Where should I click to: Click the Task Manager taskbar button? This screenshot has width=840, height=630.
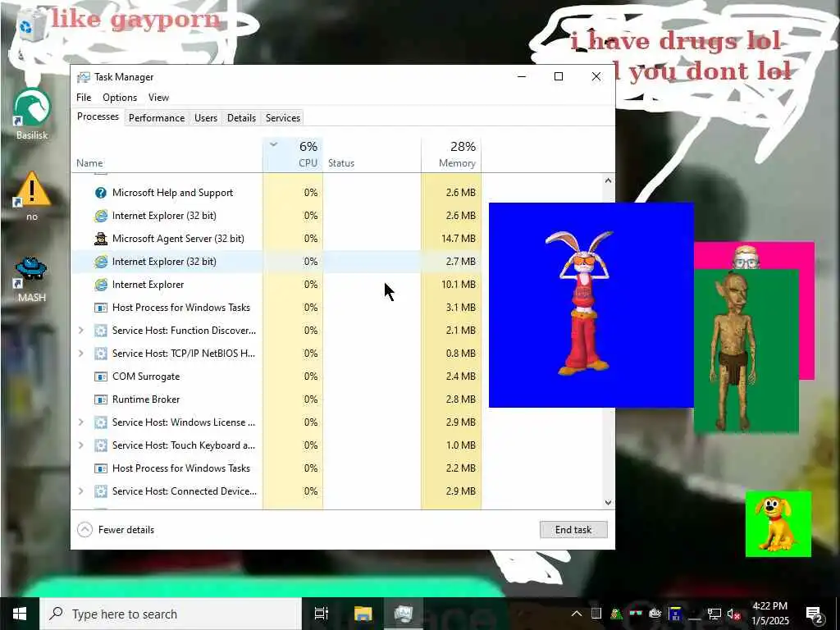point(403,614)
